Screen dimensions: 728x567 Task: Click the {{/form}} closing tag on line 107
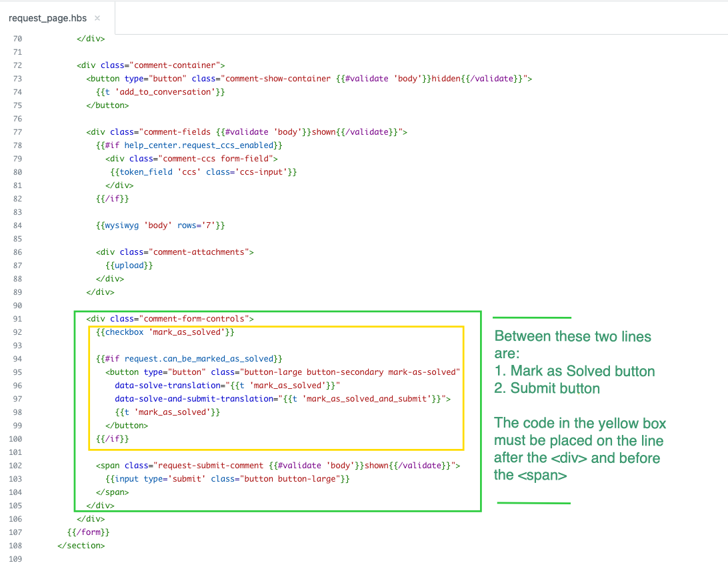87,532
